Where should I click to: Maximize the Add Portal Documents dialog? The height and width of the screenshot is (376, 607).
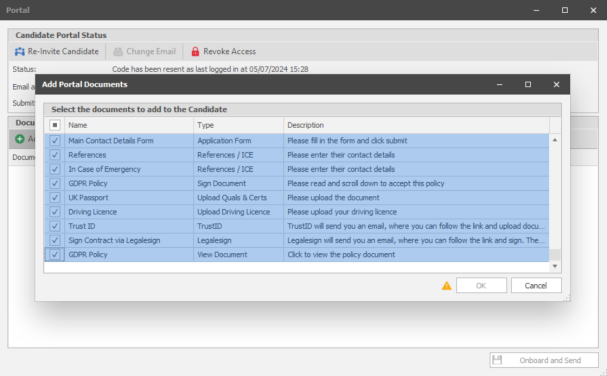pos(528,84)
